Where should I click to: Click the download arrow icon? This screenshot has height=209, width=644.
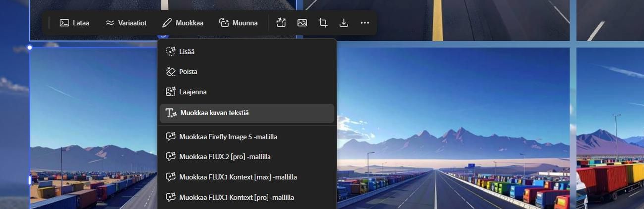point(344,23)
